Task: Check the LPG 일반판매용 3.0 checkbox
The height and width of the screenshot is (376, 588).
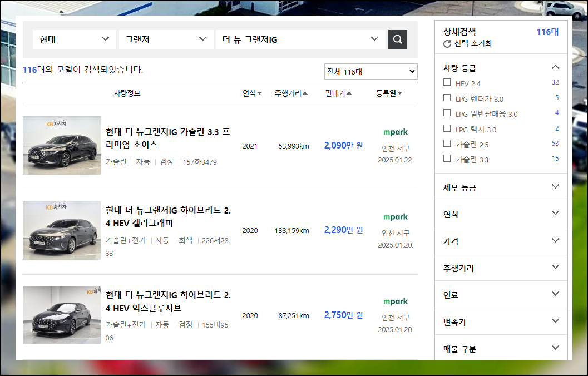Action: pyautogui.click(x=447, y=113)
